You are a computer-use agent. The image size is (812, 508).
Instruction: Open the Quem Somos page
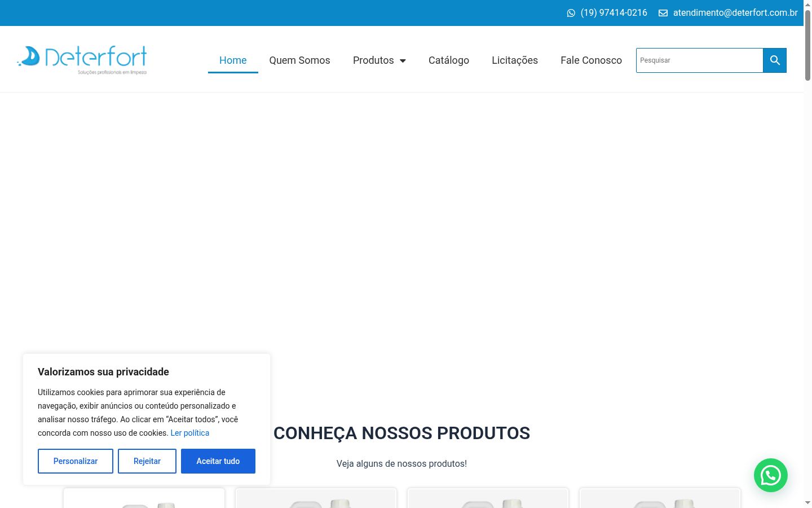(299, 60)
